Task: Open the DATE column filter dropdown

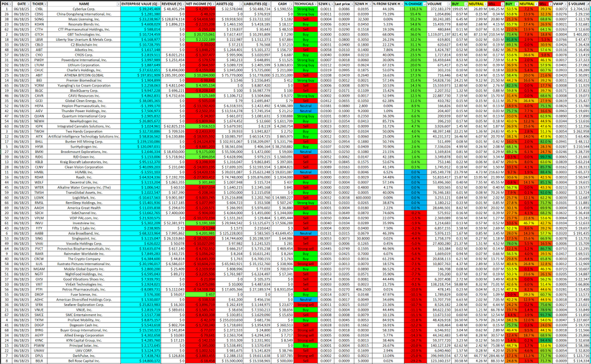Action: [29, 3]
